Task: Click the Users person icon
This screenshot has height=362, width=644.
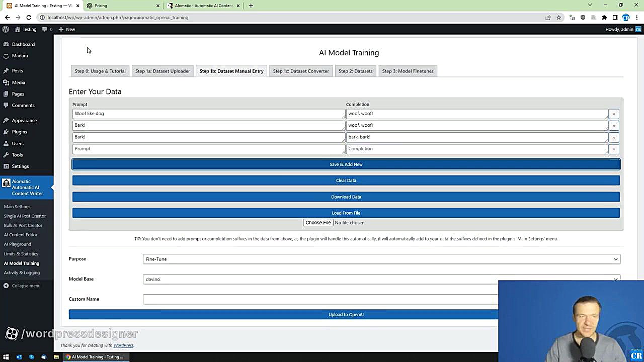Action: [x=6, y=143]
